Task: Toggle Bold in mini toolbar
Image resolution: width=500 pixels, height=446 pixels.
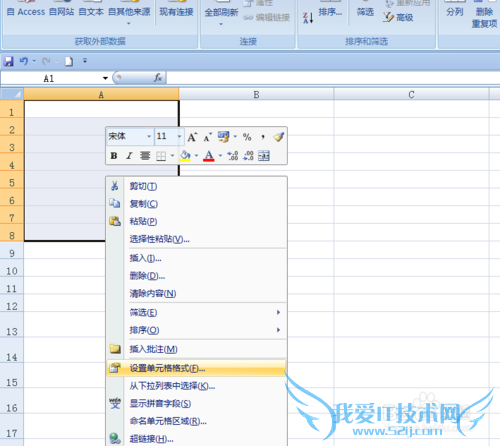Action: click(x=114, y=156)
